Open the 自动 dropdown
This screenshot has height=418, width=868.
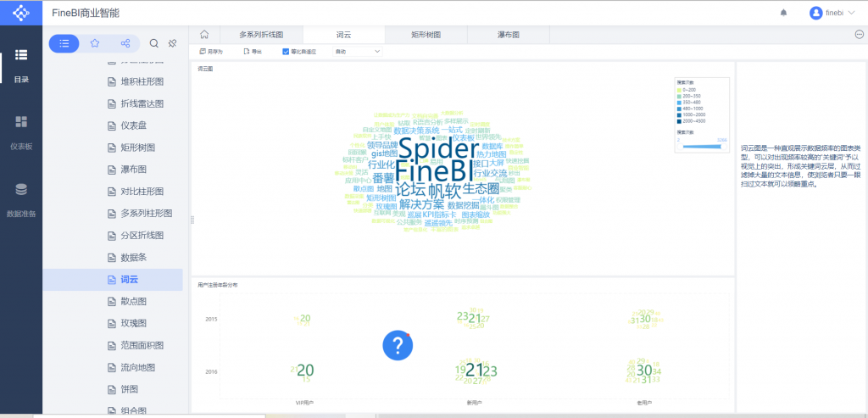(358, 52)
